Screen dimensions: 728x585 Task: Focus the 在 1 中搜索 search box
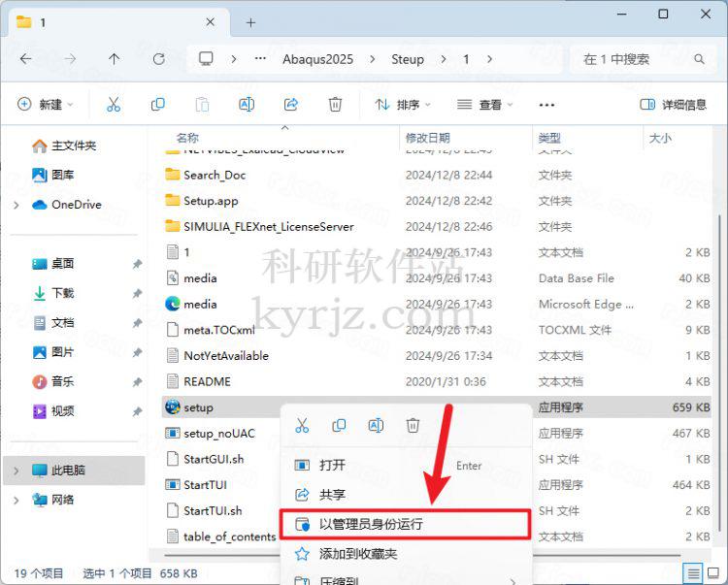click(x=643, y=59)
